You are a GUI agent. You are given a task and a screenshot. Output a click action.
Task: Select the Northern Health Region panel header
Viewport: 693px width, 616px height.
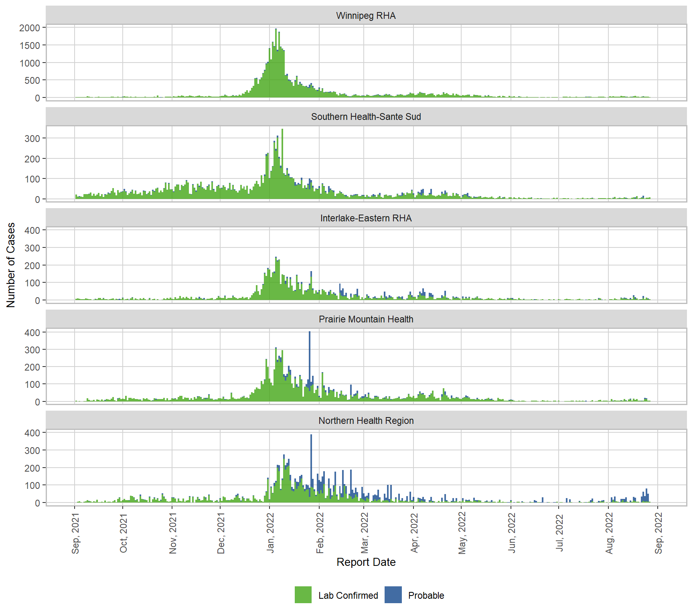point(366,421)
